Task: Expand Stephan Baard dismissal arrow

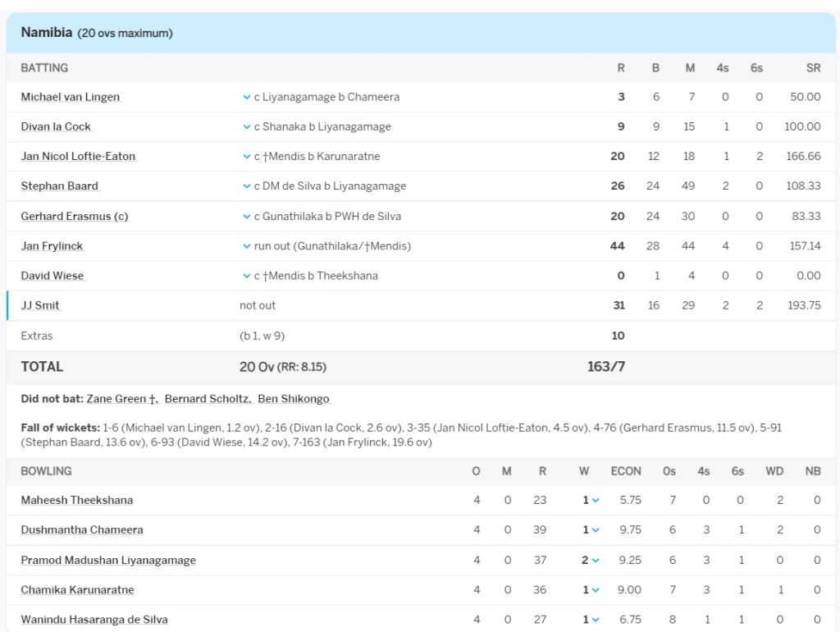Action: point(246,186)
